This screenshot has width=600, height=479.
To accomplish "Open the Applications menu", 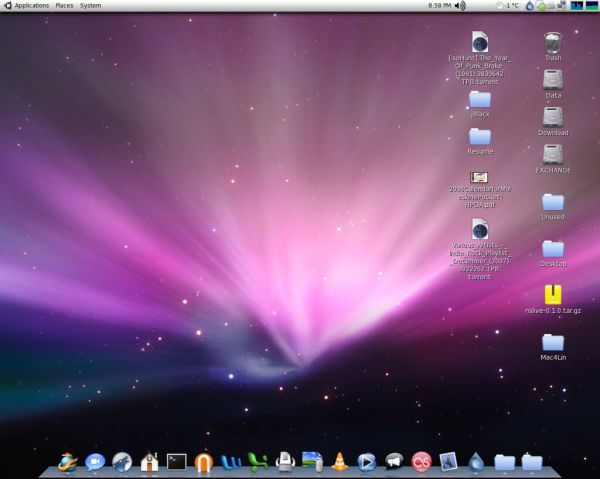I will pyautogui.click(x=31, y=6).
